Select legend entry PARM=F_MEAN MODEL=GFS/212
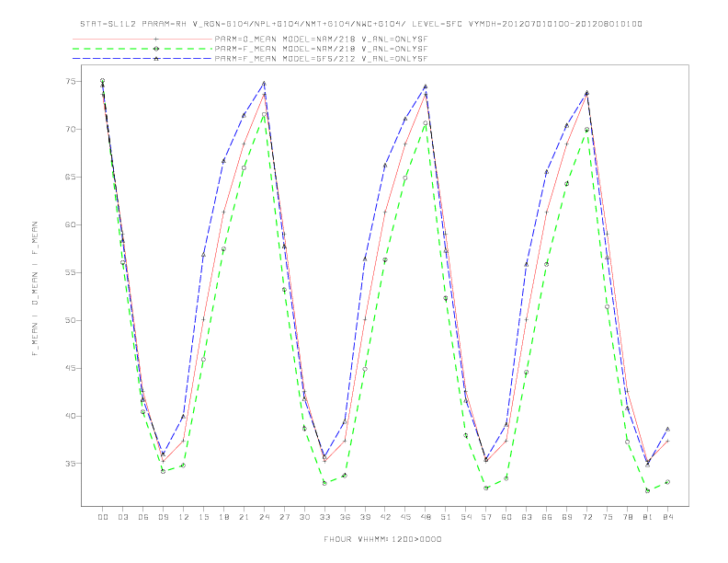The image size is (728, 563). tap(321, 59)
